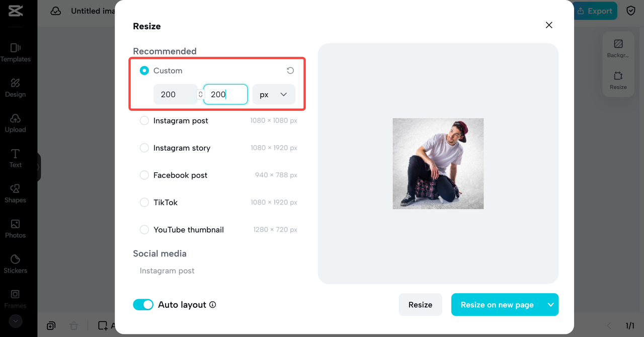Select the Instagram post radio option
The image size is (644, 337).
144,121
